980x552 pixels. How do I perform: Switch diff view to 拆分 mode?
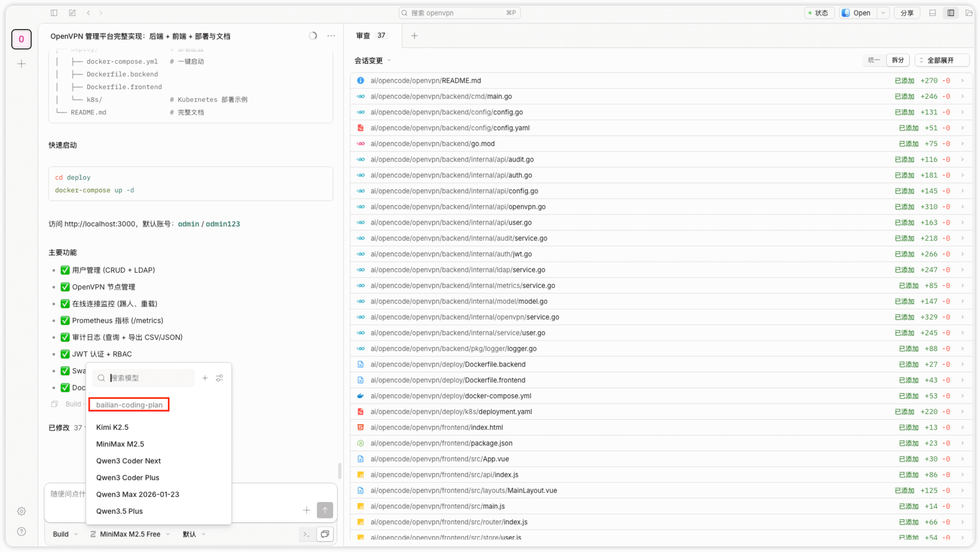898,60
